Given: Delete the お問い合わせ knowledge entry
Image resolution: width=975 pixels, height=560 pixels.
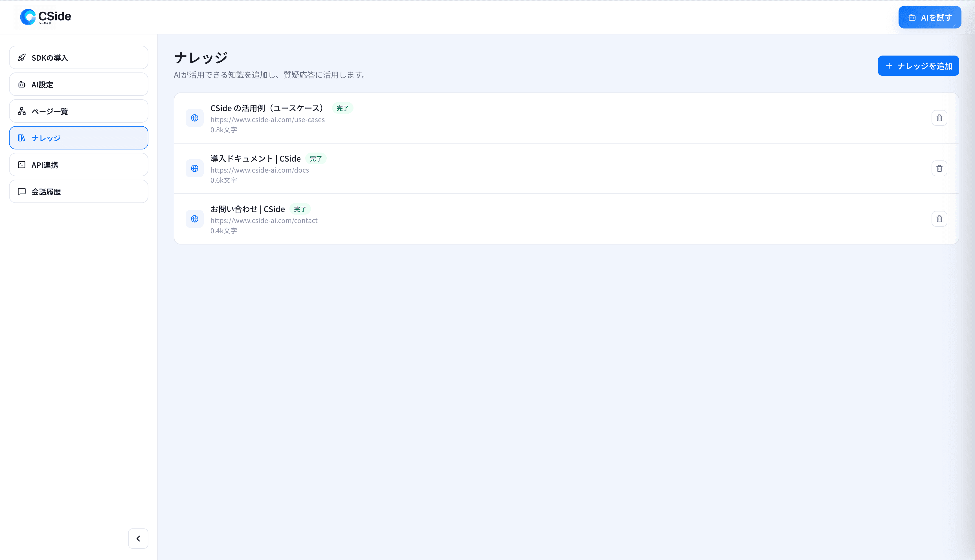Looking at the screenshot, I should 939,219.
